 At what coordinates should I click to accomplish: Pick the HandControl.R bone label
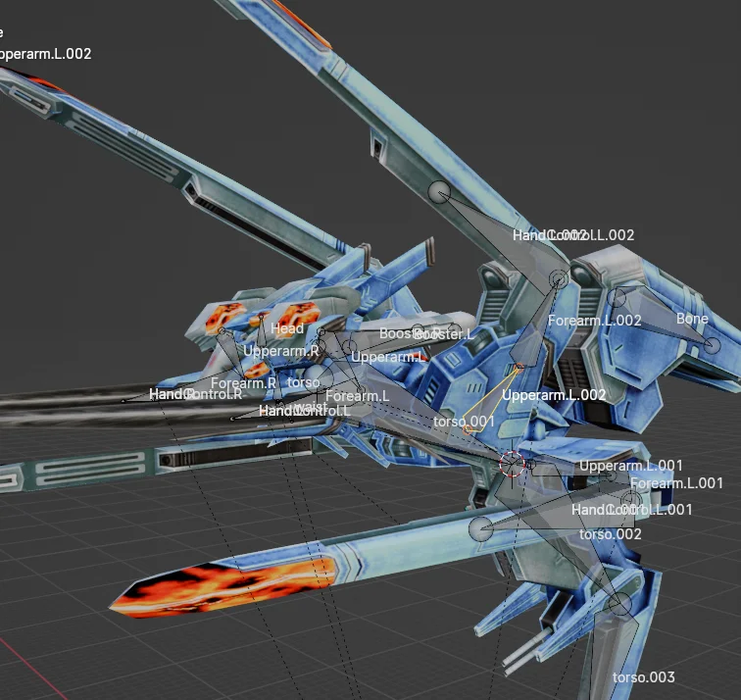pyautogui.click(x=196, y=394)
